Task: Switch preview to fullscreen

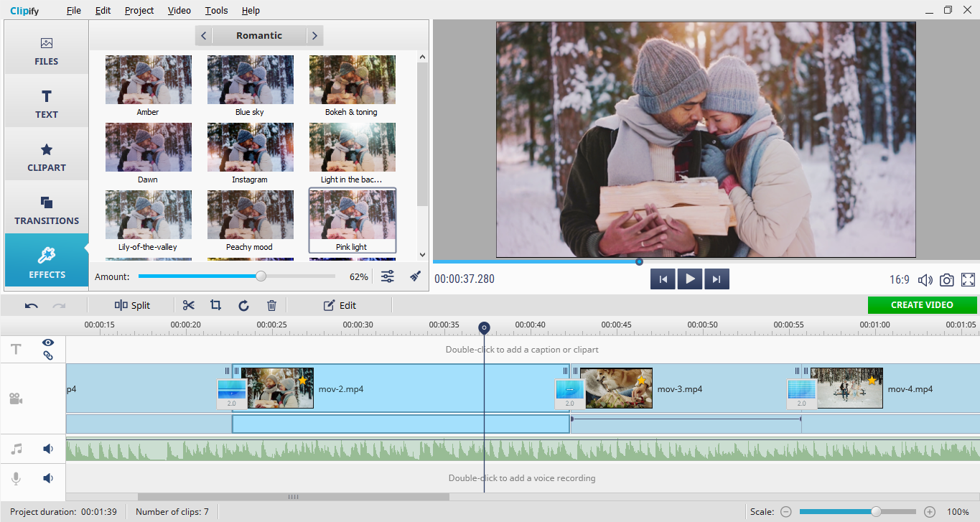Action: pyautogui.click(x=968, y=280)
